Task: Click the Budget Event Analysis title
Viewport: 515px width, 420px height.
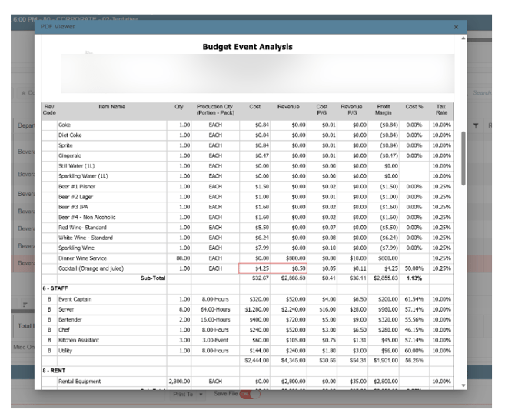Action: 248,47
